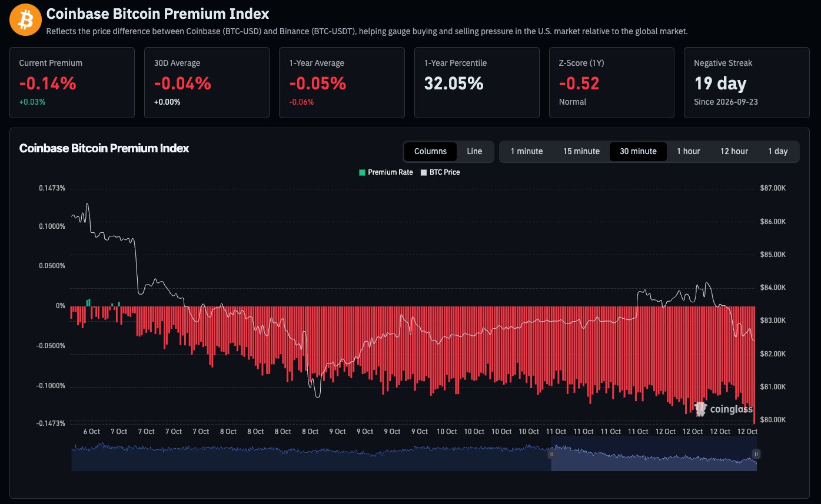Click the "19 day" streak value
Screen dimensions: 821x504
[x=720, y=84]
